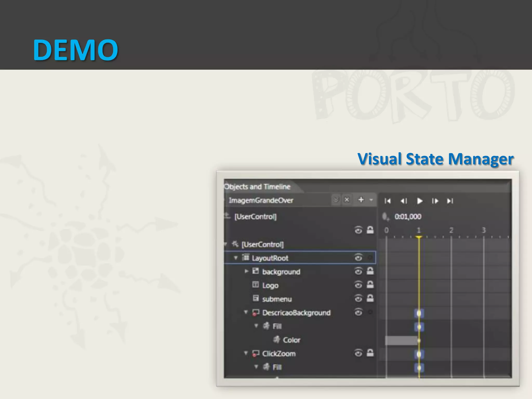
Task: Click the yellow playhead marker
Action: pyautogui.click(x=419, y=237)
